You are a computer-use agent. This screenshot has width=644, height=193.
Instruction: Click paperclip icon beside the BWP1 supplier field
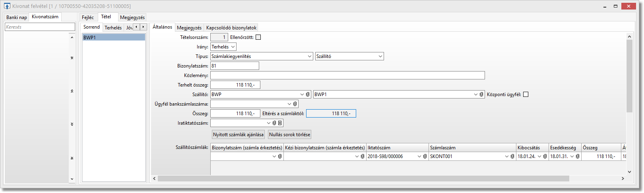click(481, 95)
